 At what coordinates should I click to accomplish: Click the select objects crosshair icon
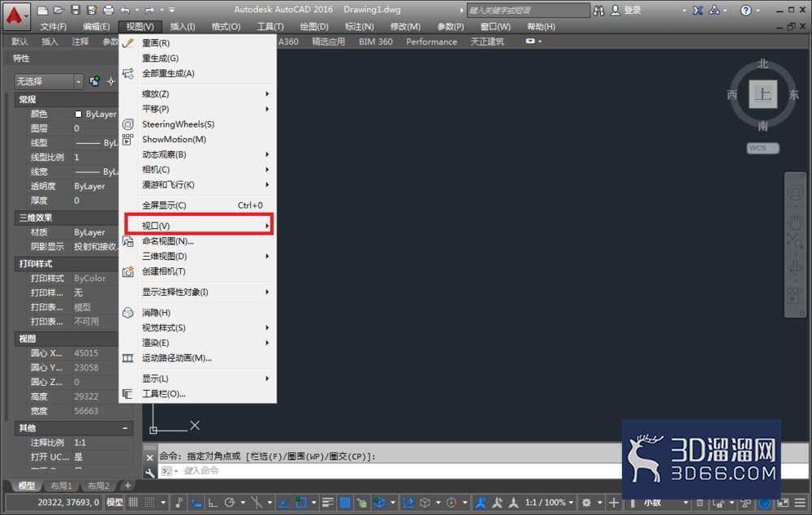click(110, 81)
